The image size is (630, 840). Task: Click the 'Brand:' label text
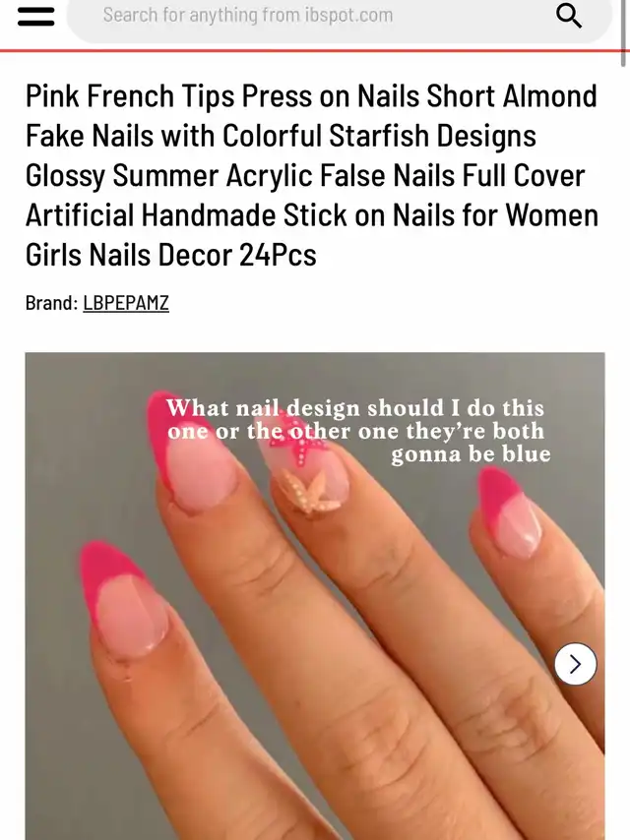(x=51, y=303)
